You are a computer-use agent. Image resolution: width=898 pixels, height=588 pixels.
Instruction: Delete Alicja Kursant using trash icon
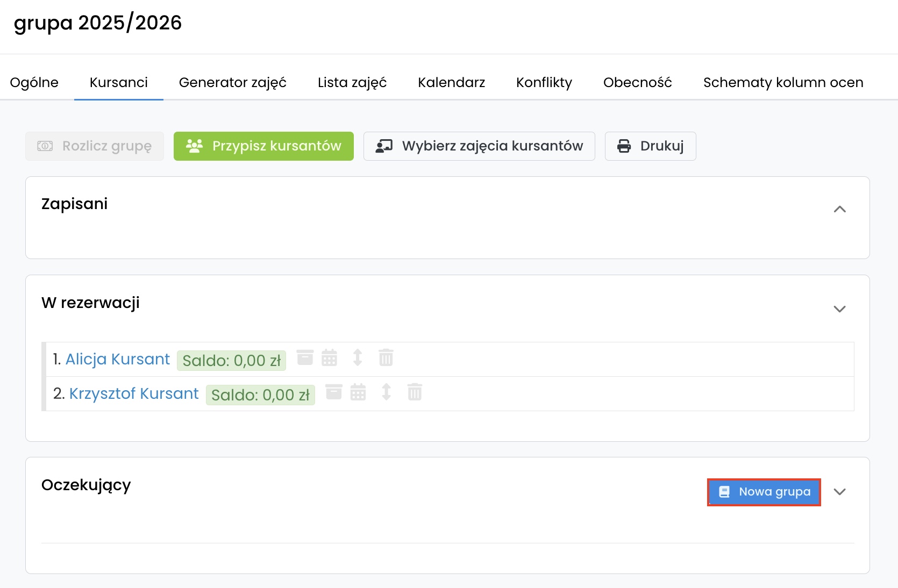click(386, 357)
